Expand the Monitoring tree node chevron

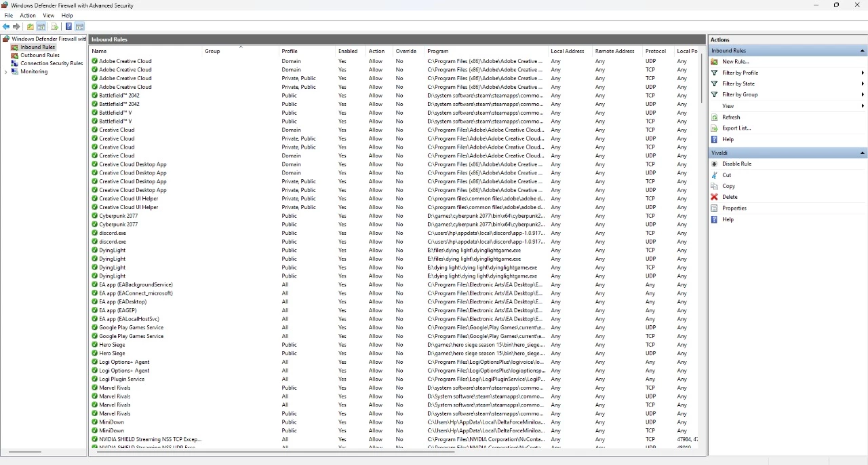coord(5,72)
